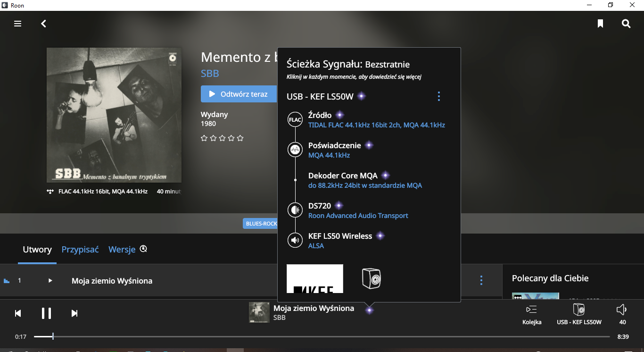Click Ścieżka Sygnału: Bezstratnie header
Image resolution: width=644 pixels, height=352 pixels.
[x=348, y=64]
